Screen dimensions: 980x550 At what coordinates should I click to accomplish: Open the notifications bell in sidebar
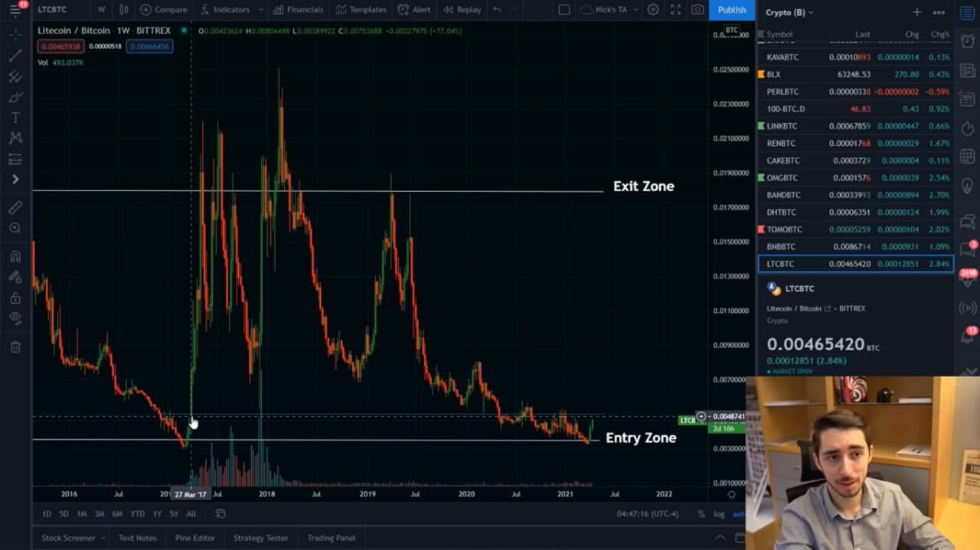pyautogui.click(x=967, y=336)
